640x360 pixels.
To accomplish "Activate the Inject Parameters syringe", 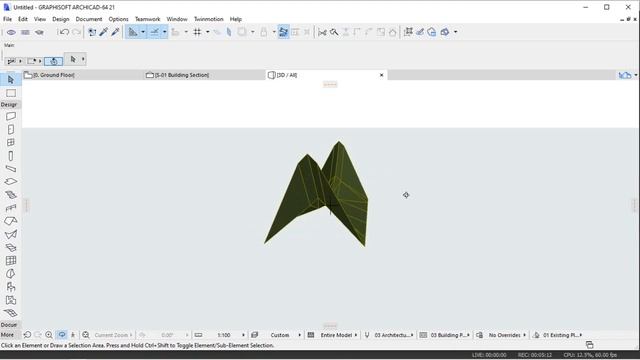I will (115, 32).
